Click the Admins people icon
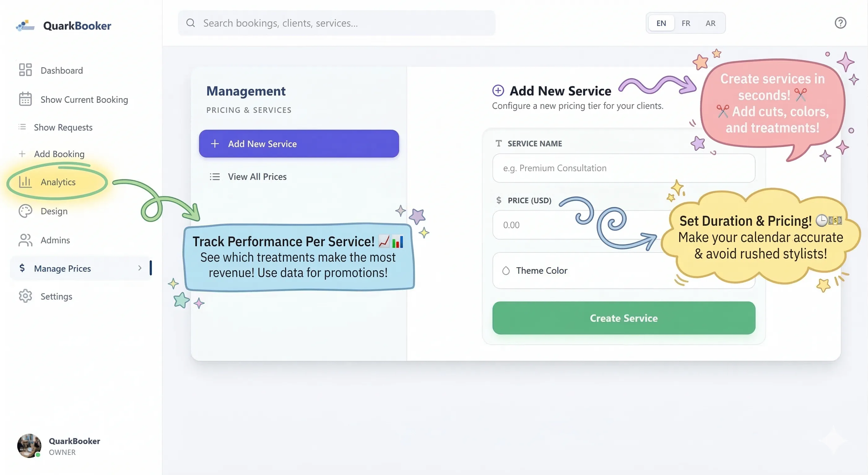 tap(25, 240)
